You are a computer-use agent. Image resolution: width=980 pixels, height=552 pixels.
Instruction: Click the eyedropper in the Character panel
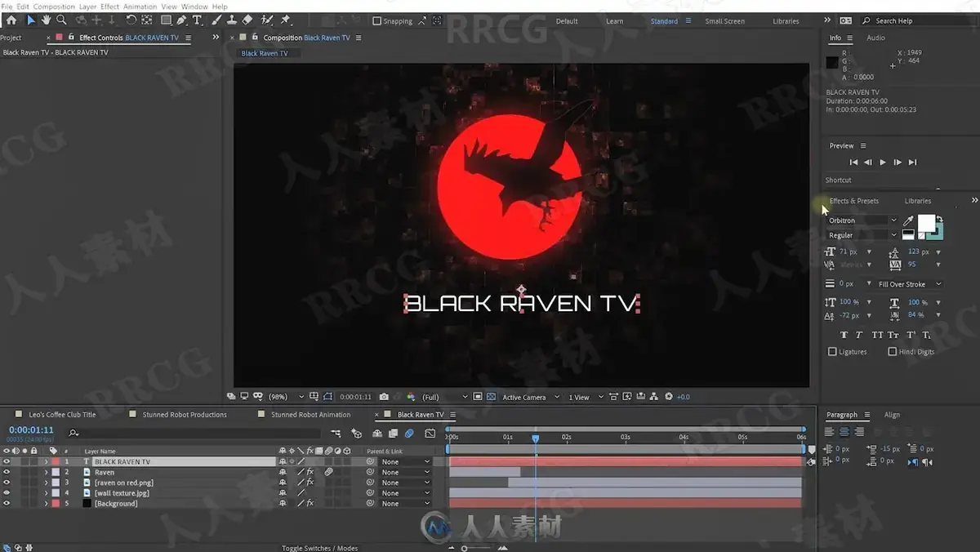908,220
